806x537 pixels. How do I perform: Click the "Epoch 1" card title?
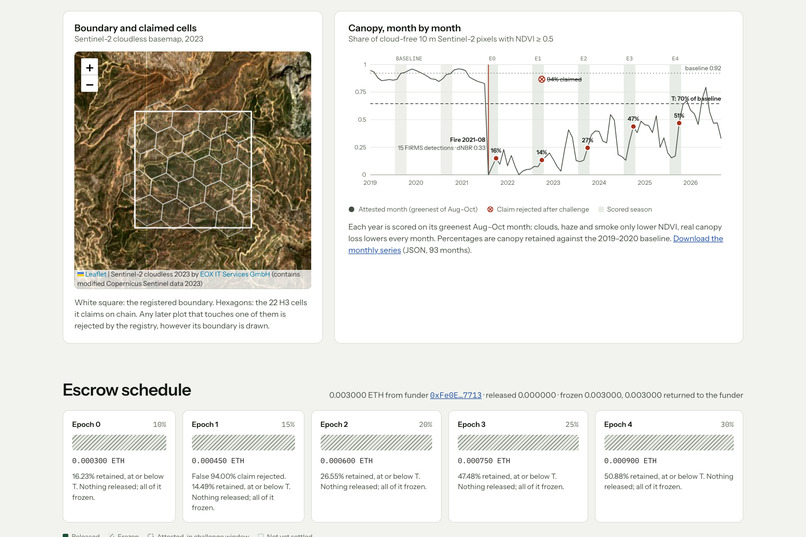coord(205,424)
